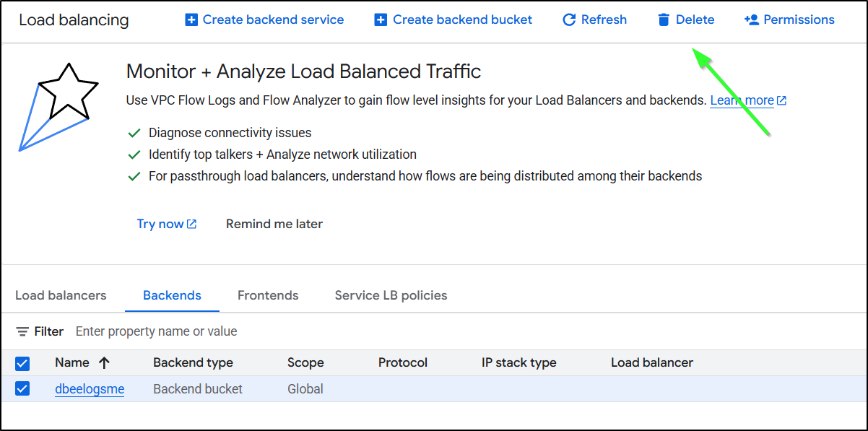Screen dimensions: 868x431
Task: Select the Service LB policies tab
Action: pyautogui.click(x=391, y=295)
